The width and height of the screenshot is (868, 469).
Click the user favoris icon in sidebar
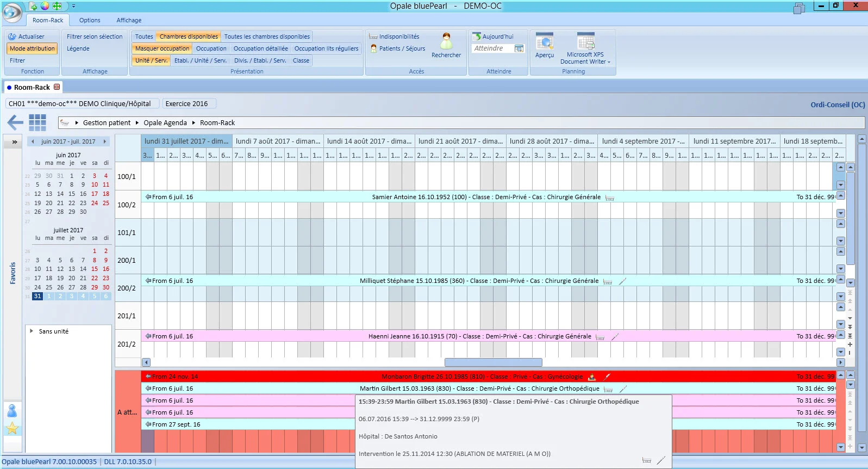point(12,410)
